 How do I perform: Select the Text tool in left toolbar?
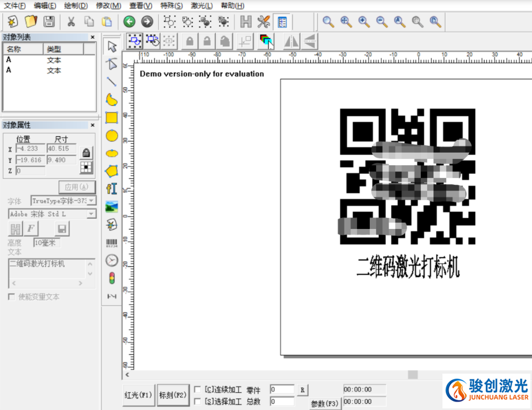111,188
